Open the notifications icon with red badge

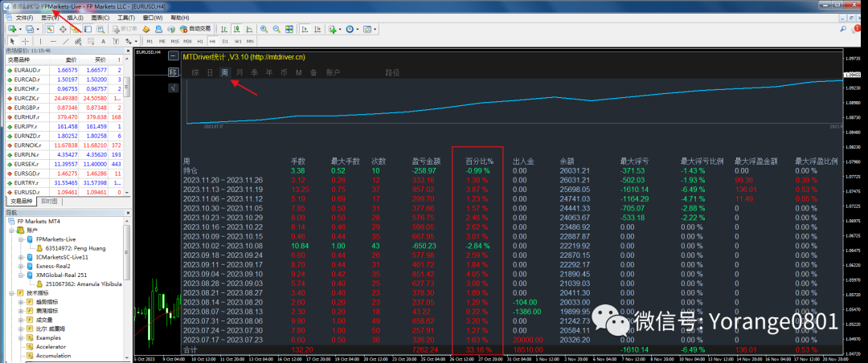point(857,28)
